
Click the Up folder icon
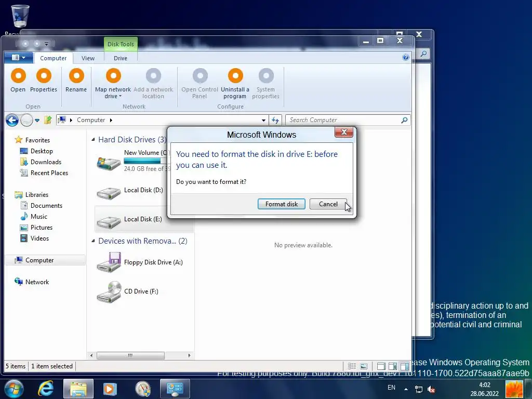tap(48, 120)
